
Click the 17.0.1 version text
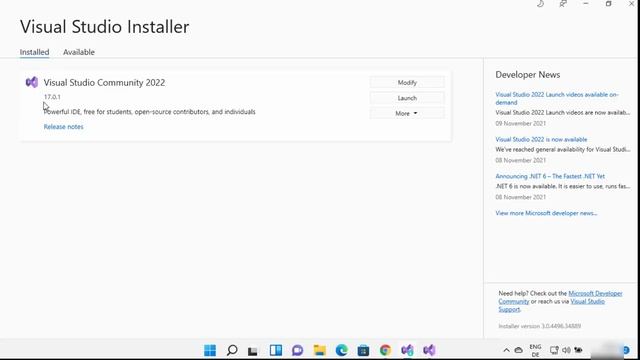pos(52,97)
